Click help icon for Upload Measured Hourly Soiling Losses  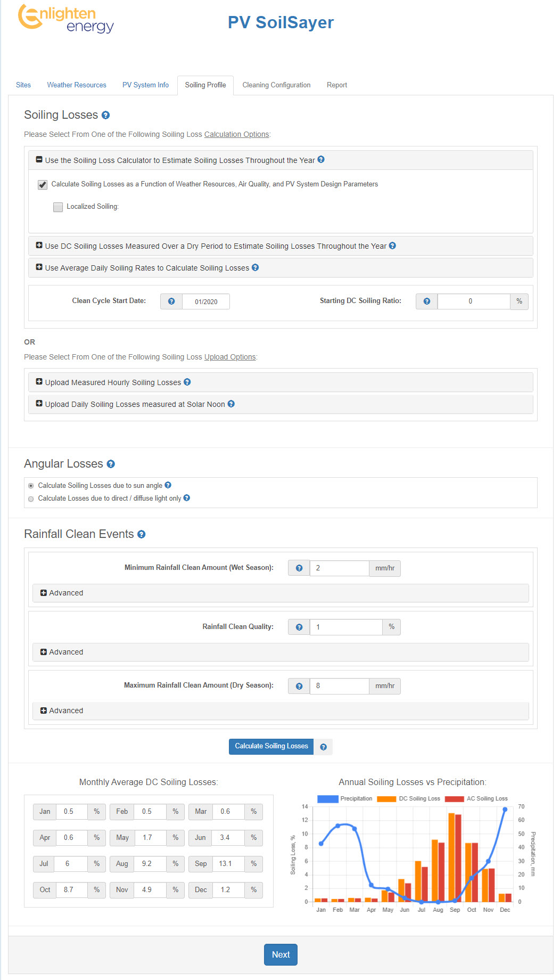pos(187,382)
